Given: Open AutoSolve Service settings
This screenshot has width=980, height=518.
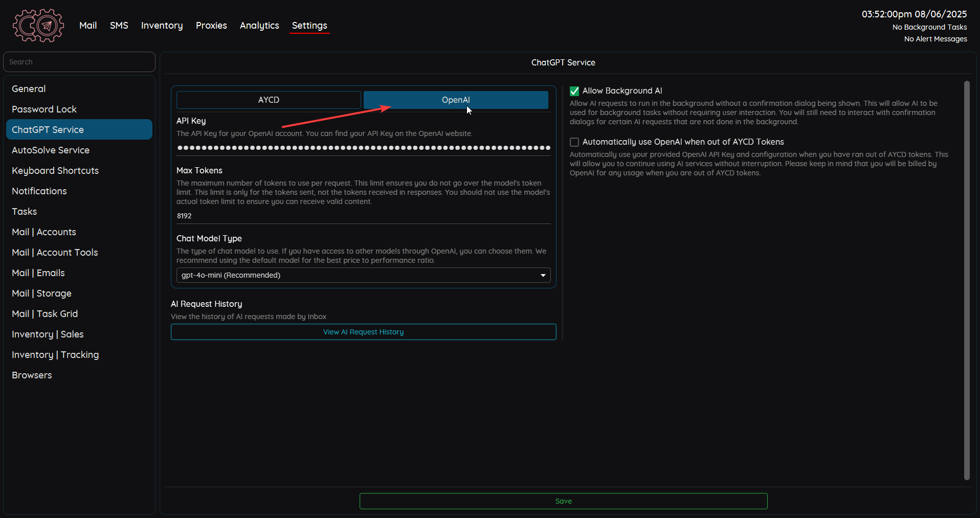Looking at the screenshot, I should coord(50,150).
